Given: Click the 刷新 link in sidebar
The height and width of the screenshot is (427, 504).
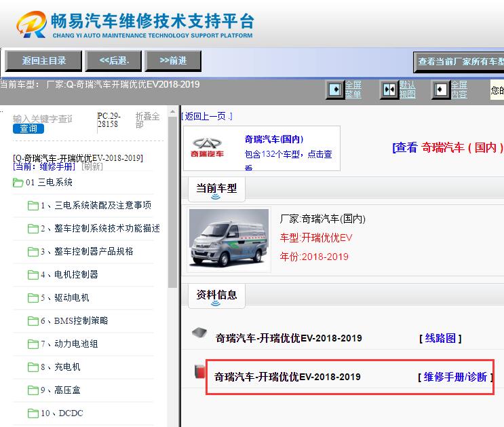Looking at the screenshot, I should point(92,167).
